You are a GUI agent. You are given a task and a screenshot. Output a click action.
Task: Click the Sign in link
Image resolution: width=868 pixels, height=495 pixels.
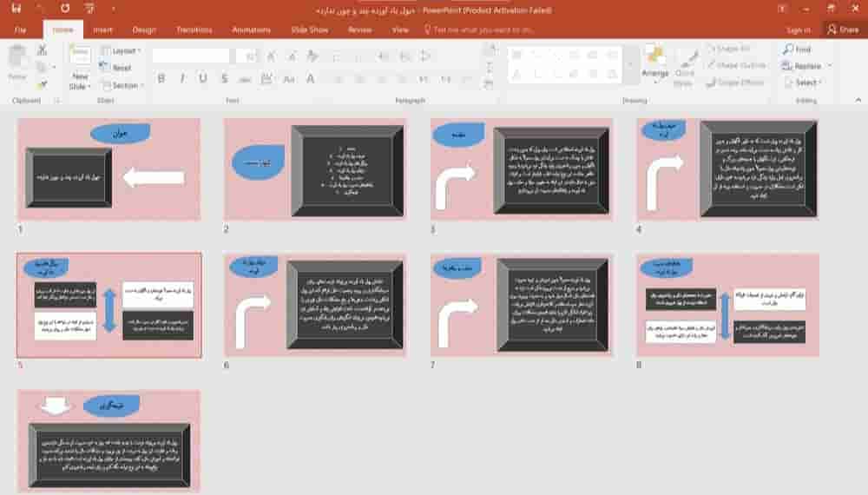point(799,30)
